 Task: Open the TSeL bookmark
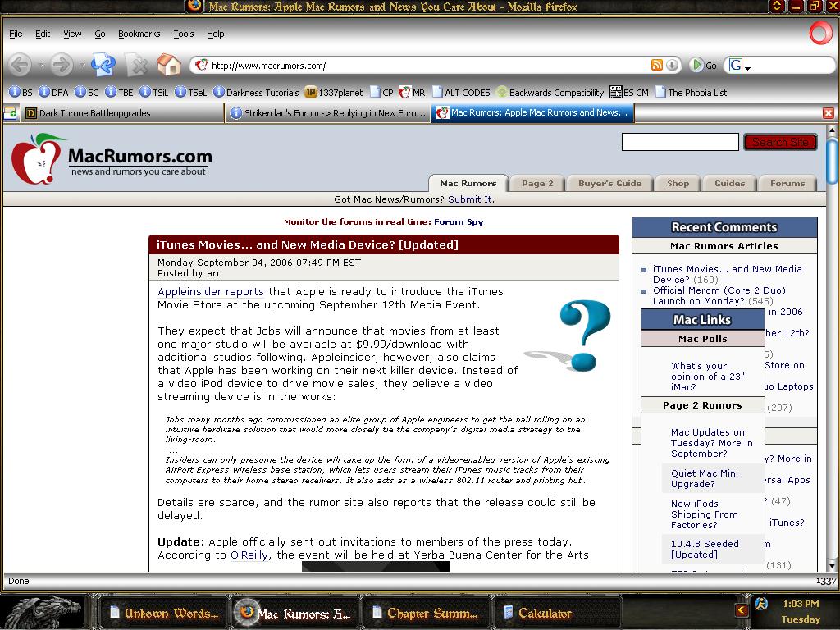click(190, 92)
